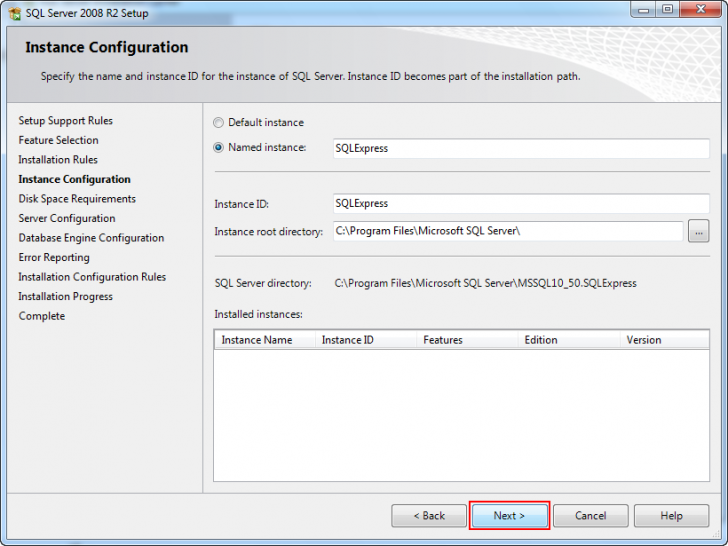
Task: Select the Default instance radio button
Action: (x=218, y=123)
